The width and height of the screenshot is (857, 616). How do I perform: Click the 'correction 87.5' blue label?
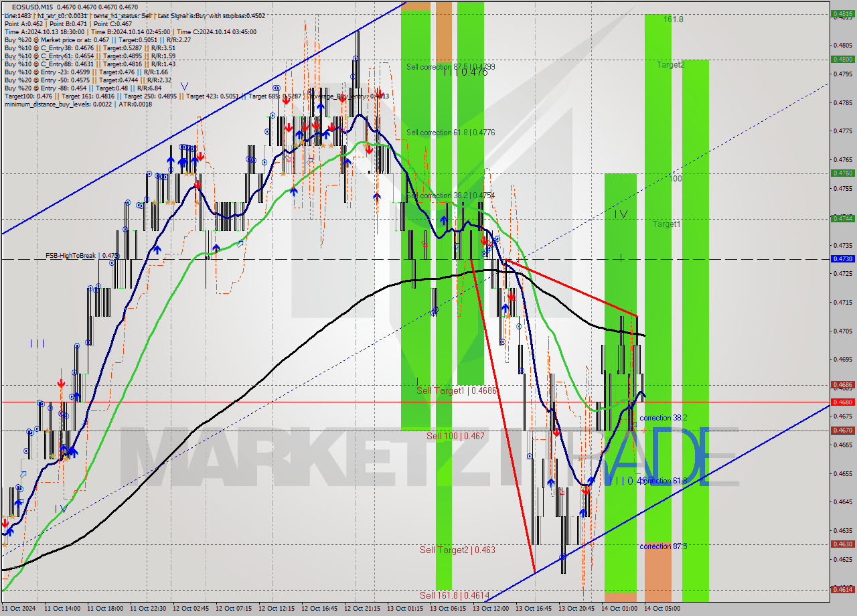(x=664, y=546)
